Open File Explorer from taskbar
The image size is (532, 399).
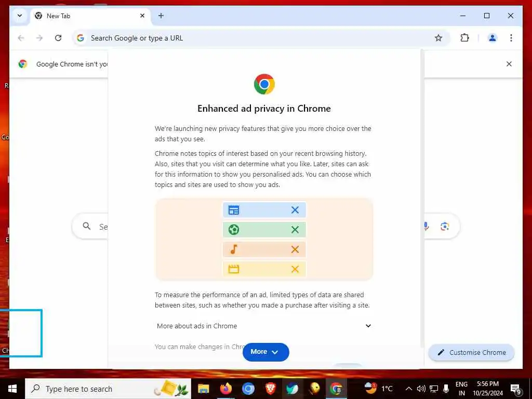pyautogui.click(x=204, y=389)
